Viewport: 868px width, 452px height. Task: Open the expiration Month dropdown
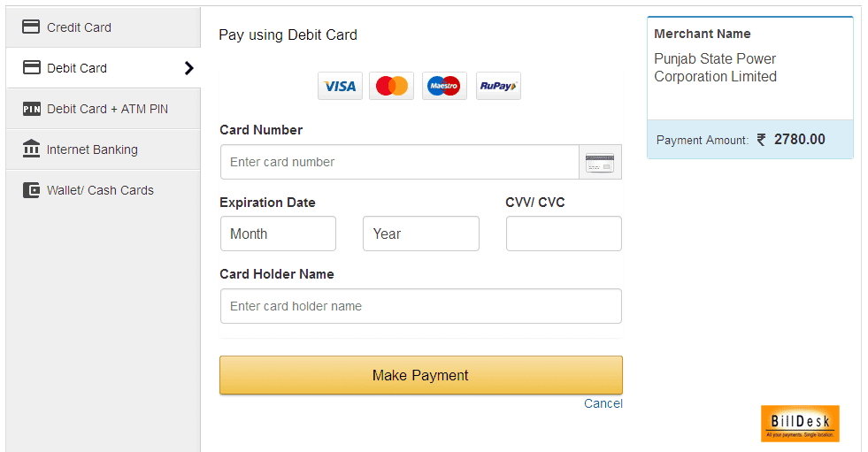tap(278, 234)
